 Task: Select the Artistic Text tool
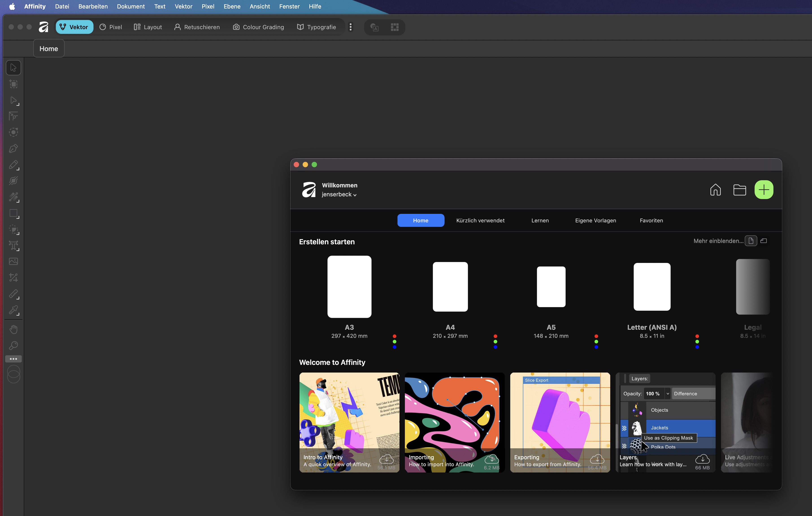13,245
